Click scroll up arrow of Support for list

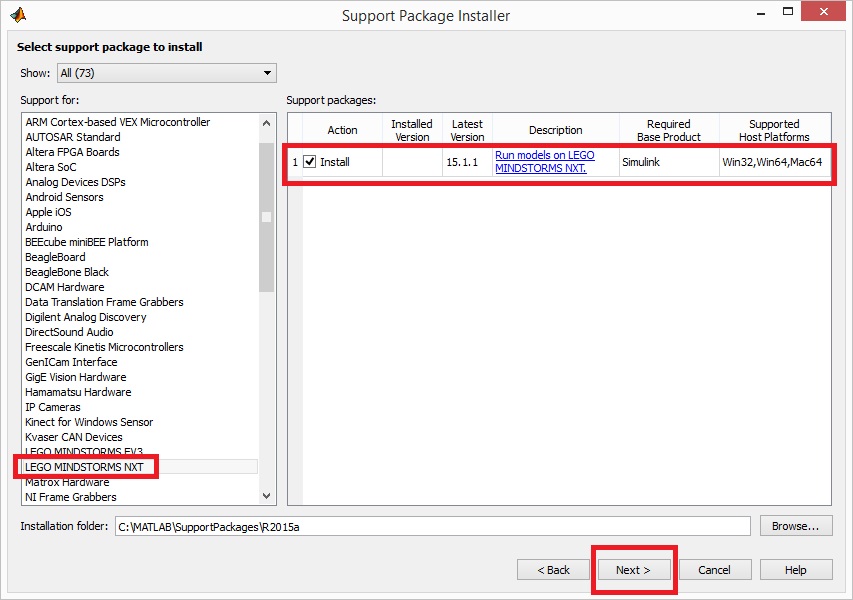click(267, 123)
